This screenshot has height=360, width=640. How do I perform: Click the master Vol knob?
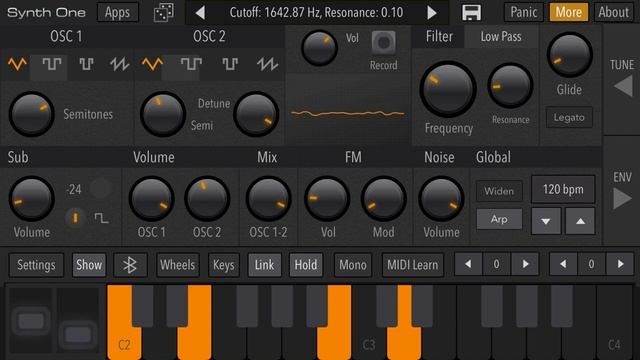tap(319, 48)
